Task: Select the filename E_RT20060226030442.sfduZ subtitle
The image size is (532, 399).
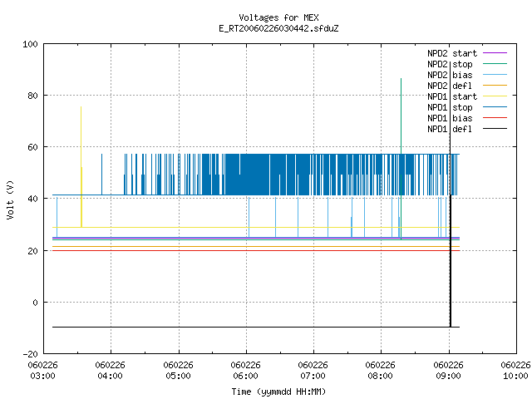Action: [x=278, y=28]
